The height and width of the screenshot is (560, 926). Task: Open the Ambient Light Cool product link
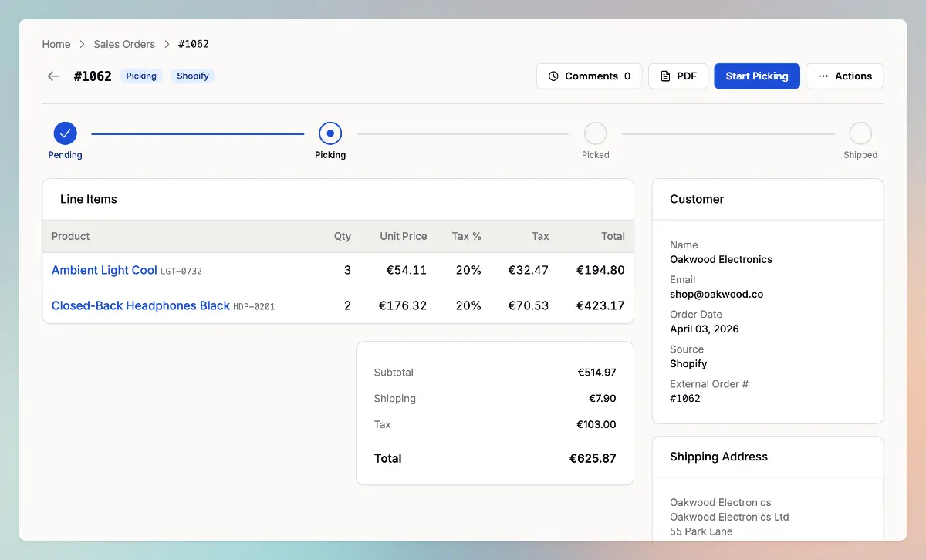tap(104, 270)
